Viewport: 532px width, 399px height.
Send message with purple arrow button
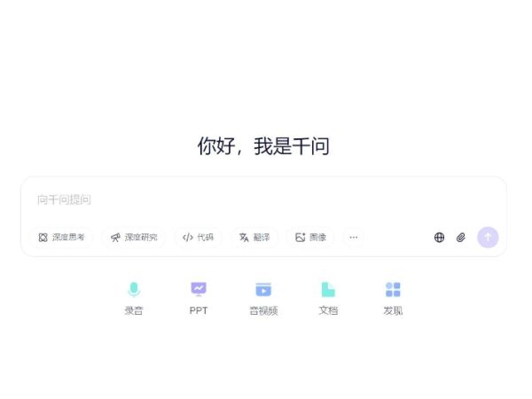(488, 238)
